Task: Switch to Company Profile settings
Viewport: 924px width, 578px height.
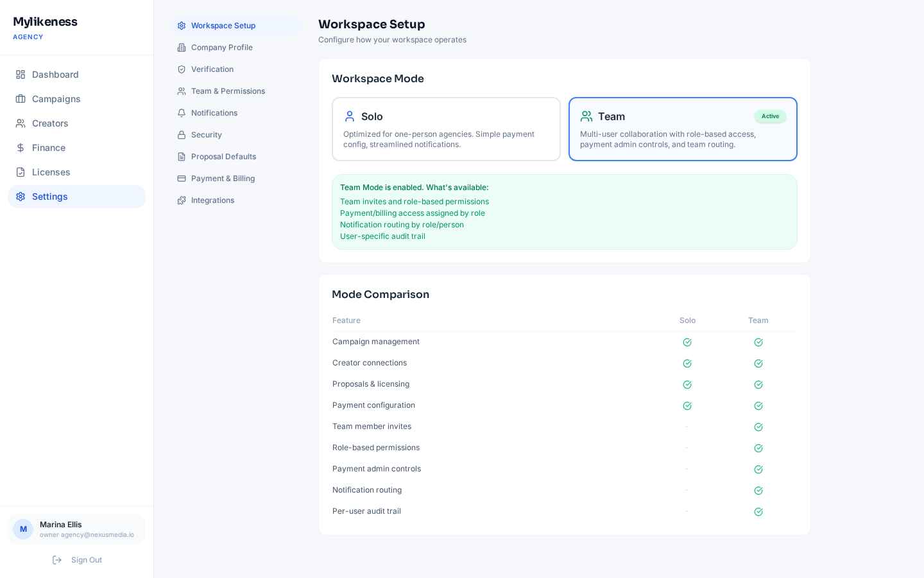Action: tap(236, 48)
